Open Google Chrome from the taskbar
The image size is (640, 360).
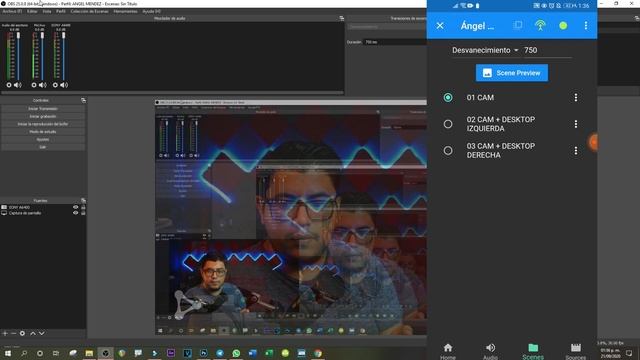coord(318,353)
